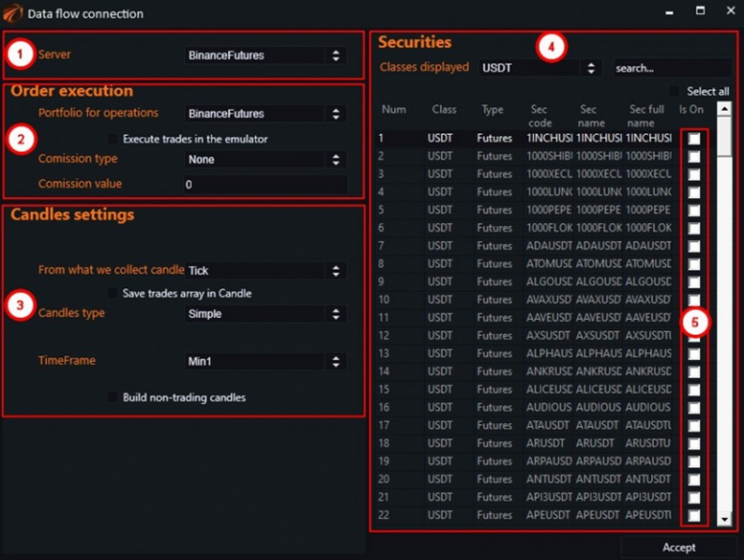The image size is (744, 560).
Task: Turn on security row 20 ANTUSDT
Action: [x=694, y=479]
